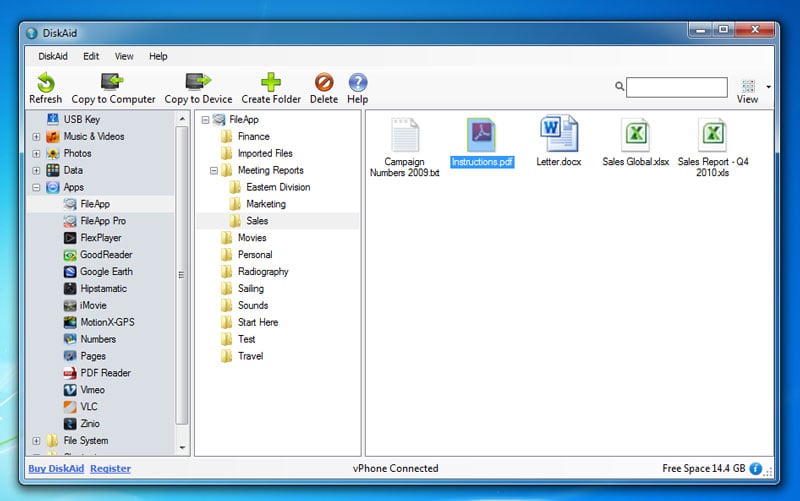
Task: Select the Zinio app entry
Action: click(82, 423)
